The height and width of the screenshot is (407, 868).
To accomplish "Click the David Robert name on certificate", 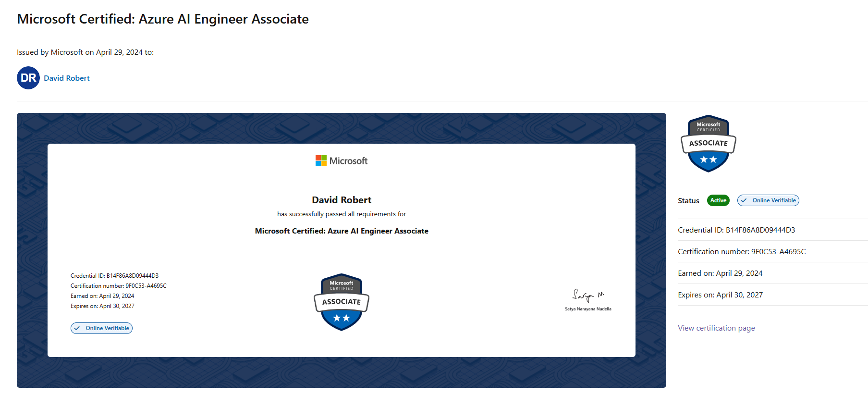I will [x=342, y=200].
